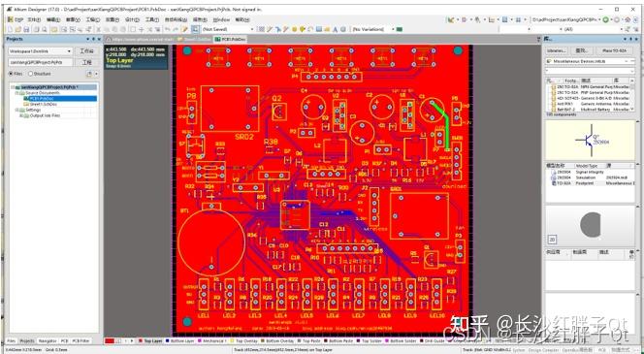
Task: Click the search button in Libraries panel
Action: point(581,50)
